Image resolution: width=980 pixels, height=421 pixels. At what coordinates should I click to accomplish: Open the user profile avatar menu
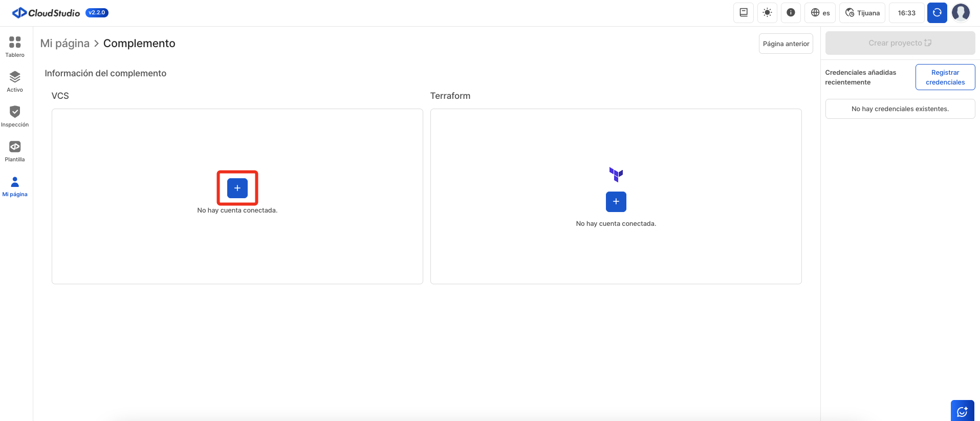click(961, 13)
